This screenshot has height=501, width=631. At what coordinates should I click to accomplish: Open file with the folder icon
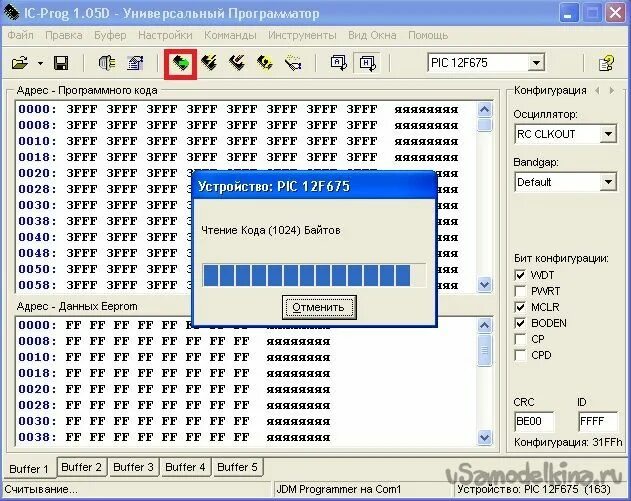[x=20, y=63]
